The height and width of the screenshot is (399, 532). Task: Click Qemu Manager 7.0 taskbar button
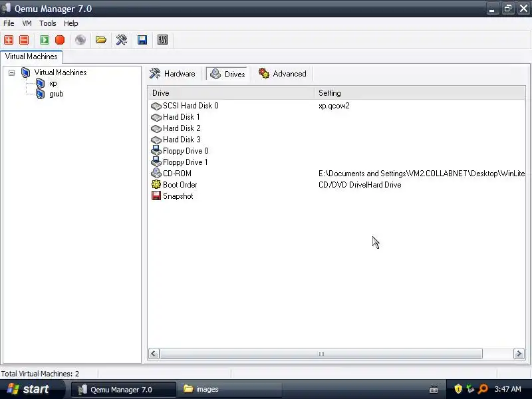(124, 390)
